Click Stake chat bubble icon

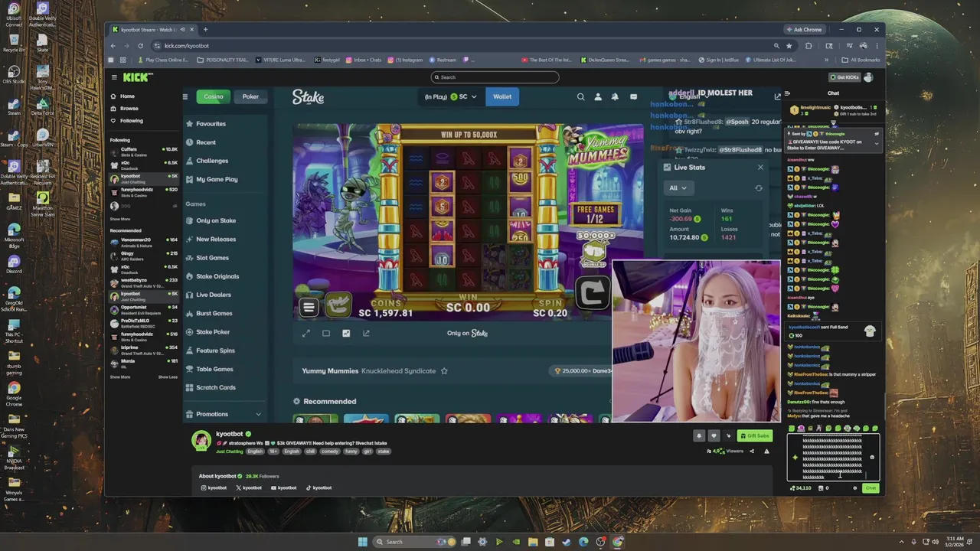[x=633, y=96]
